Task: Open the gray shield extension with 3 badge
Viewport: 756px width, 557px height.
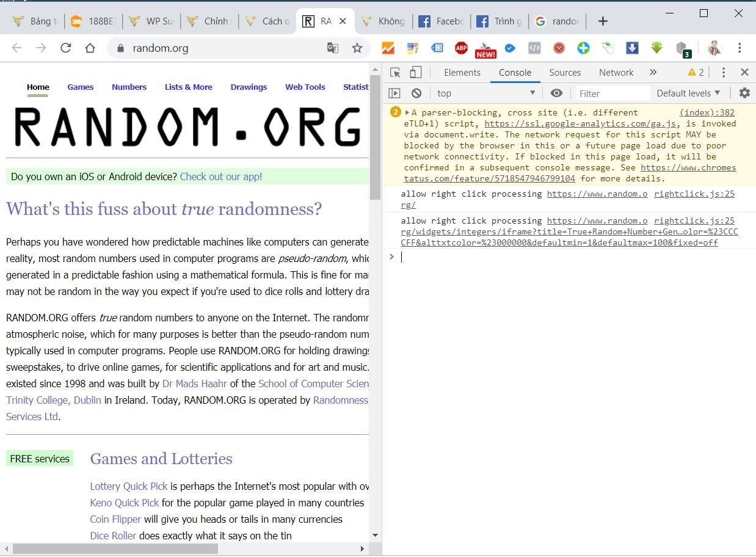Action: (x=683, y=49)
